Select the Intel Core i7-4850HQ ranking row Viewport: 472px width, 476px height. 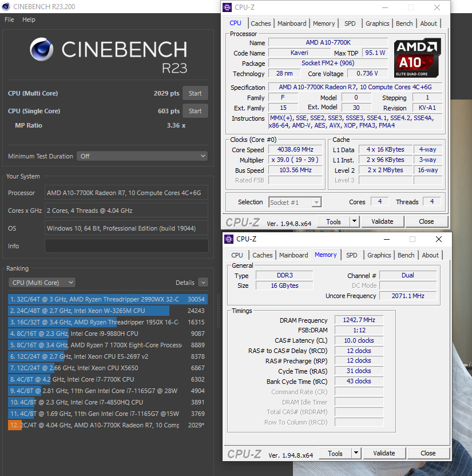point(108,402)
